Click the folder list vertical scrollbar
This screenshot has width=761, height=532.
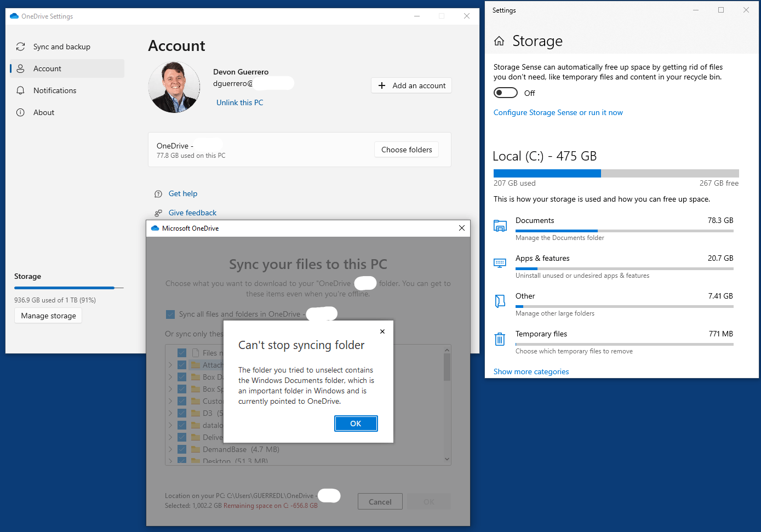(447, 405)
